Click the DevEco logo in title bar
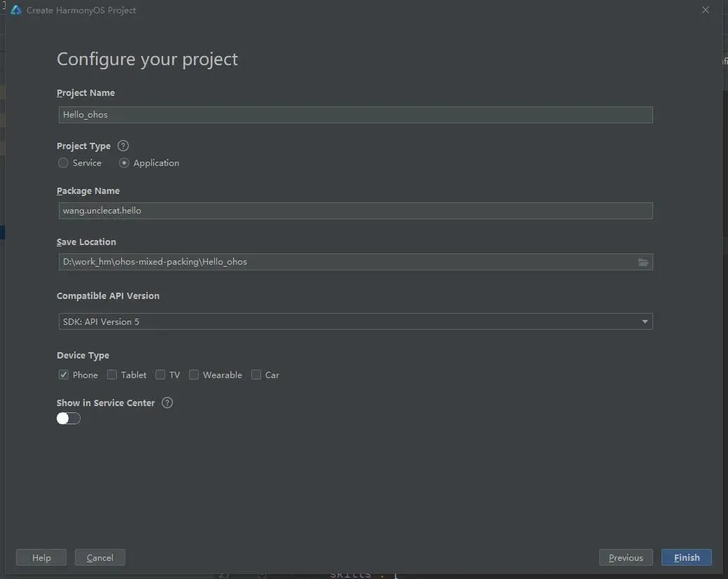Screen dimensions: 728x579 (16, 11)
